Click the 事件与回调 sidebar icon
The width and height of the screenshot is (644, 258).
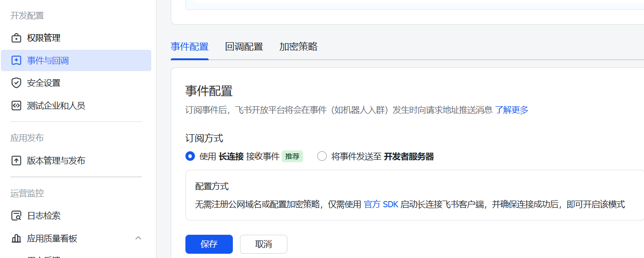coord(17,61)
